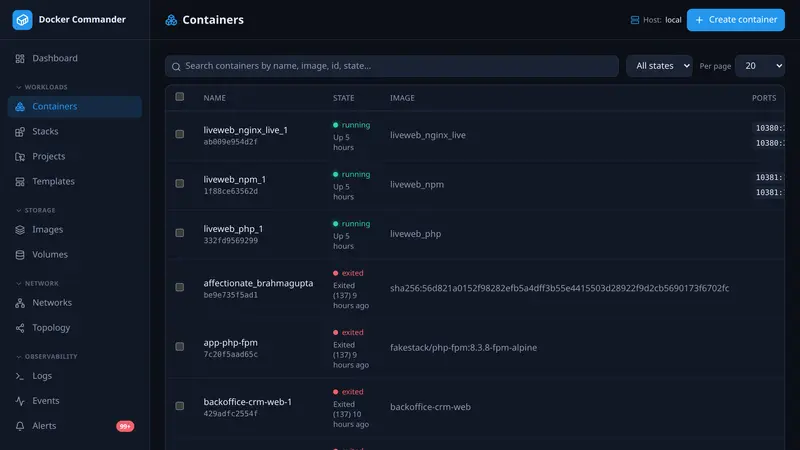
Task: Toggle the select-all containers checkbox
Action: pyautogui.click(x=180, y=97)
